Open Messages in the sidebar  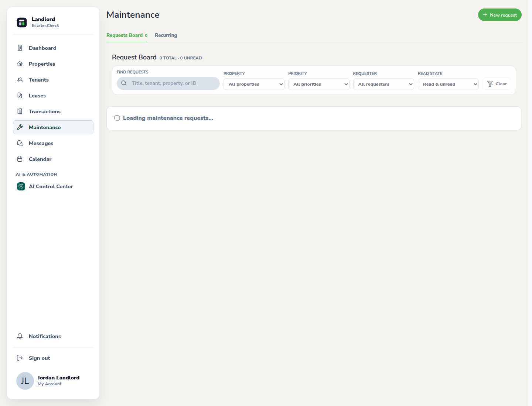coord(53,143)
